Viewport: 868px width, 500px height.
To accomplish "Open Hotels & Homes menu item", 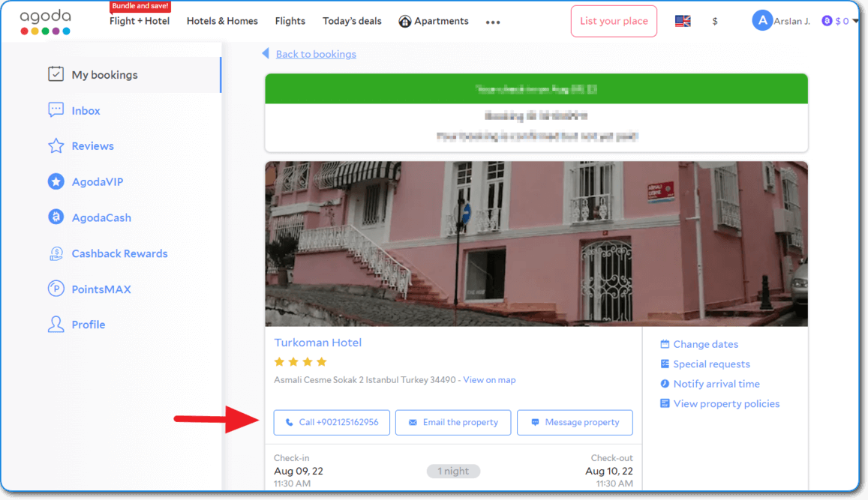I will point(222,21).
